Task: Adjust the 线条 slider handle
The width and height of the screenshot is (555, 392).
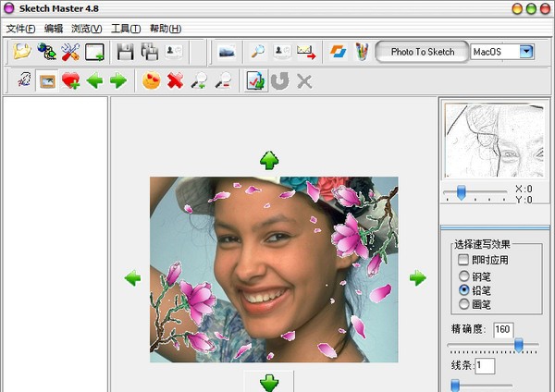Action: 455,385
